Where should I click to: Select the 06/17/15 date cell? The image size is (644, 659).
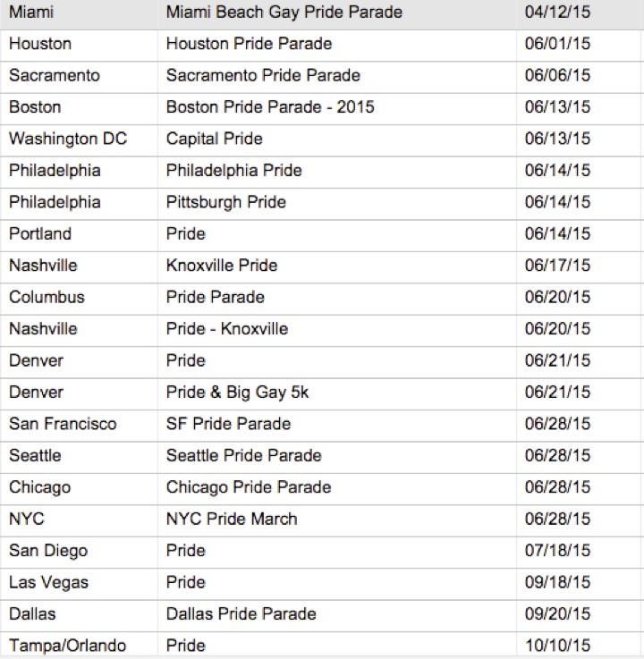tap(557, 266)
